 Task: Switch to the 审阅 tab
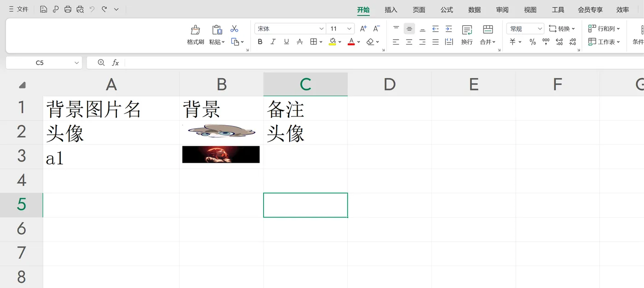click(502, 10)
